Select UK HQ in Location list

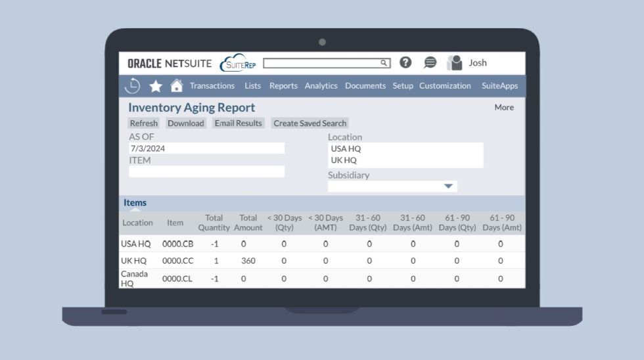(x=344, y=160)
